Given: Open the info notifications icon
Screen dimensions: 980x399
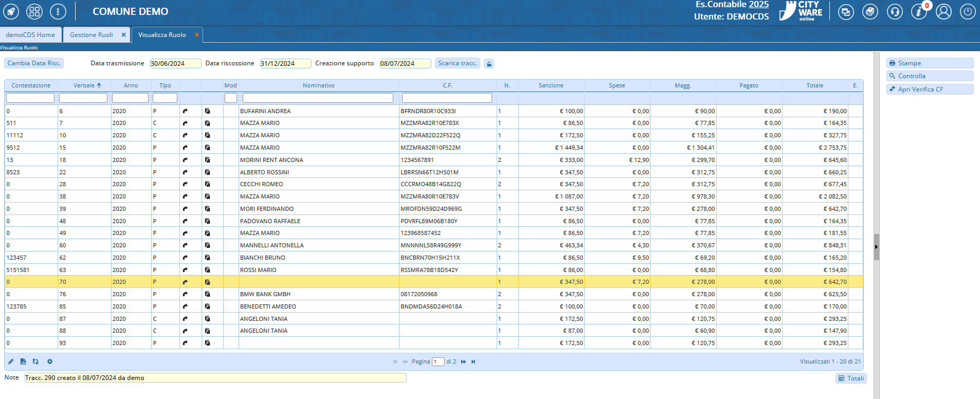Looking at the screenshot, I should pyautogui.click(x=919, y=11).
